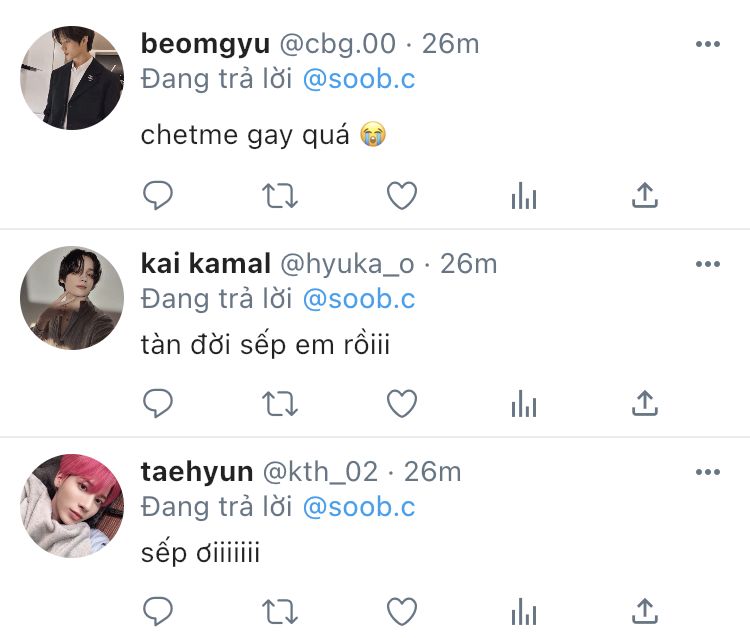
Task: Like beomgyu's "chetme gay quá" tweet
Action: (402, 196)
